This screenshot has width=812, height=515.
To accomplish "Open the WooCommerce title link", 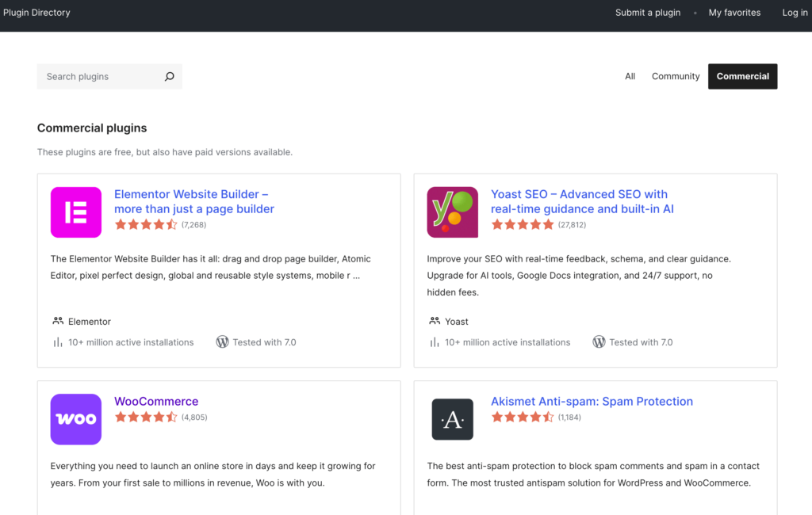I will coord(156,401).
